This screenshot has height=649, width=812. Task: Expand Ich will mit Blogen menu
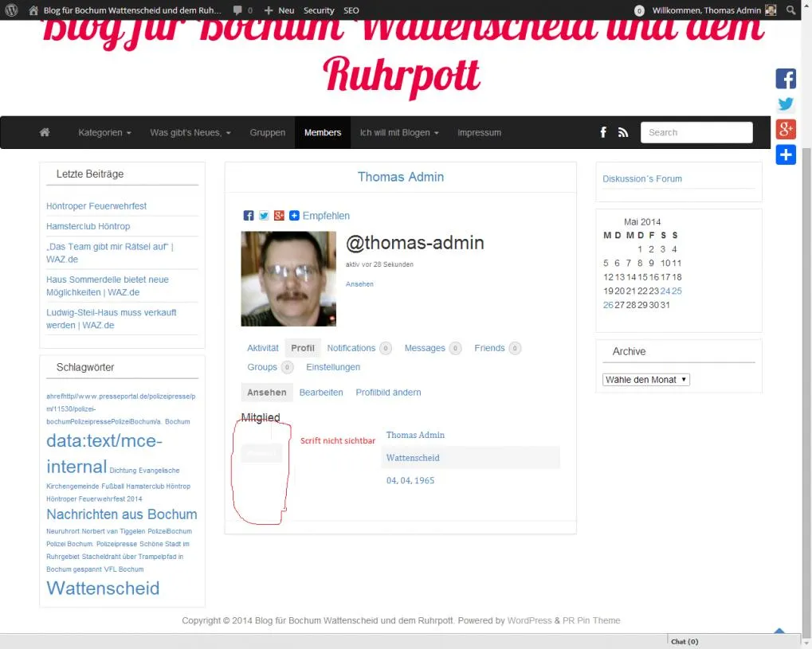399,132
